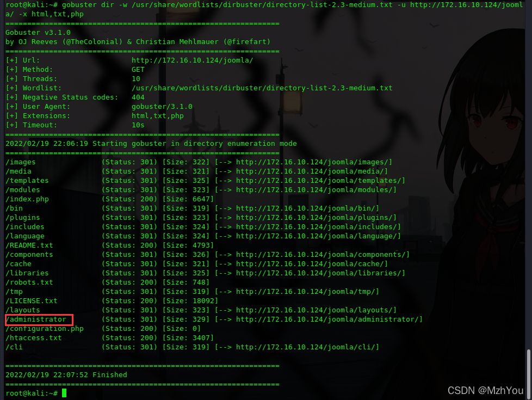This screenshot has height=400, width=532.
Task: Click the target Url http://172.16.10.124/joomla/
Action: tap(193, 60)
